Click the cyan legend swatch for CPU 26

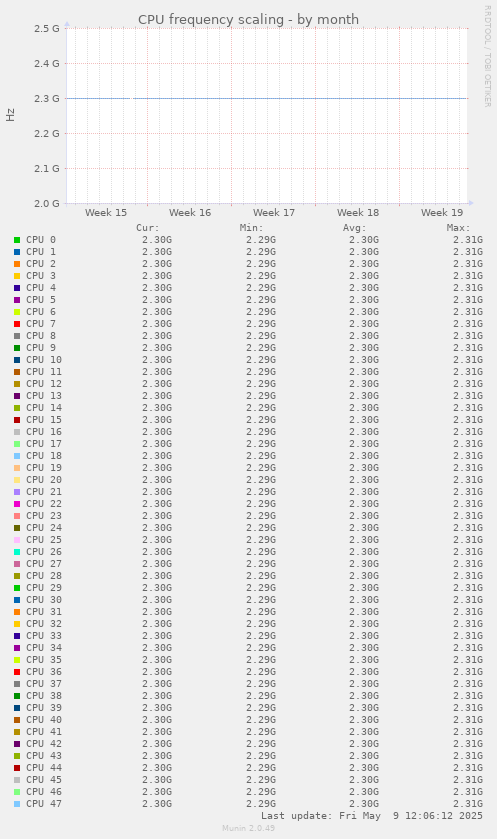pyautogui.click(x=17, y=552)
